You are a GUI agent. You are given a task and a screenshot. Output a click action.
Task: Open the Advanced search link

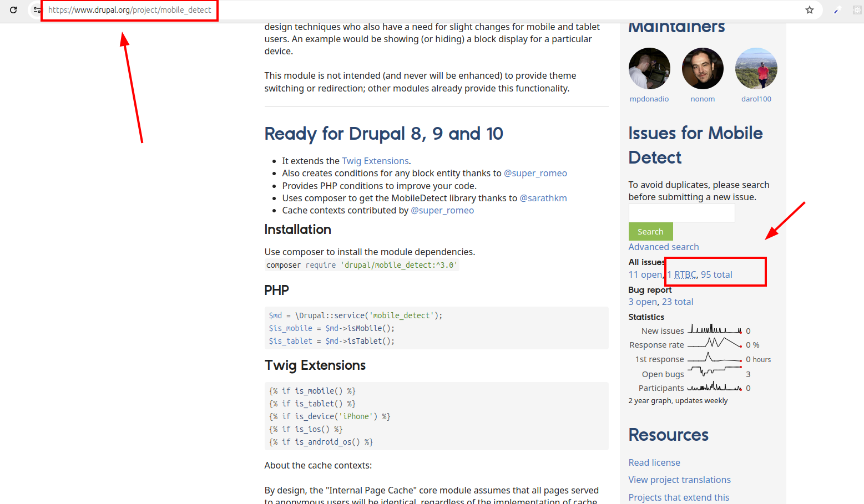coord(664,247)
